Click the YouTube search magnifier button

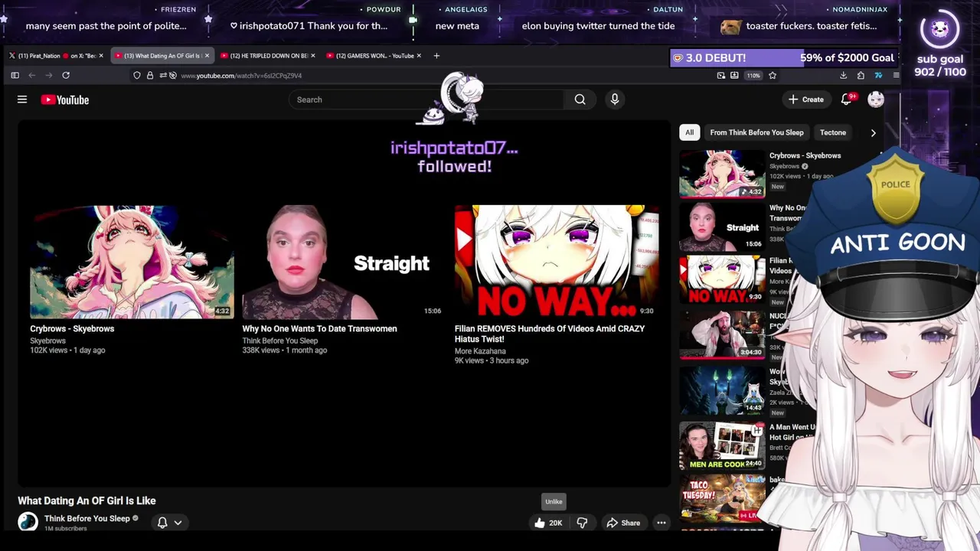pyautogui.click(x=580, y=99)
